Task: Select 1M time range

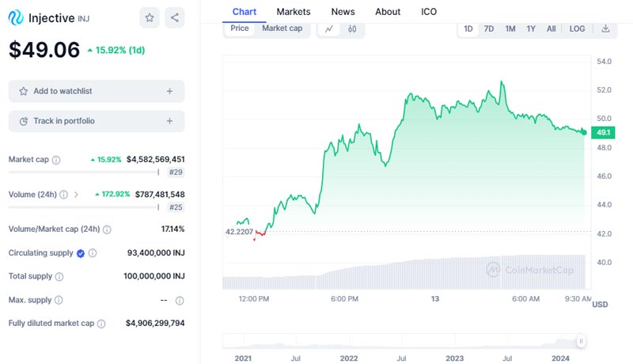Action: [510, 28]
